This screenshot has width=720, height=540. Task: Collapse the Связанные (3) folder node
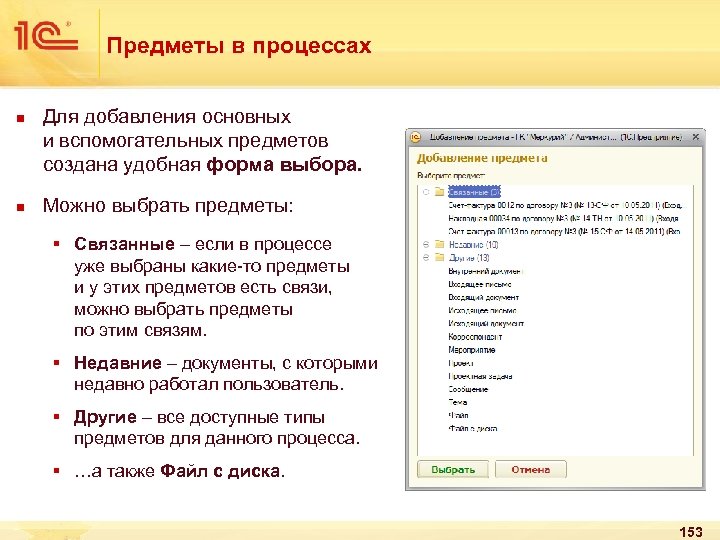tap(426, 192)
